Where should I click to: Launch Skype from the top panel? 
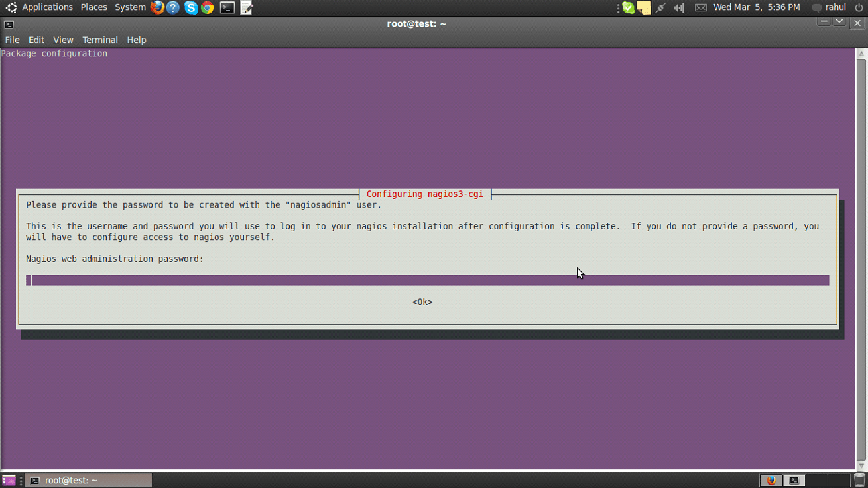coord(191,7)
